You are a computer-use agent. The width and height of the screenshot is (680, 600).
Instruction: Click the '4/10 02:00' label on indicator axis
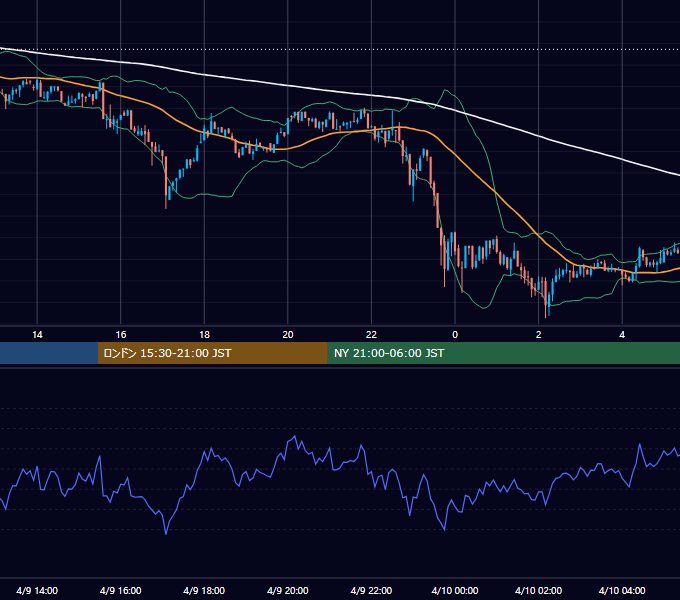point(539,590)
